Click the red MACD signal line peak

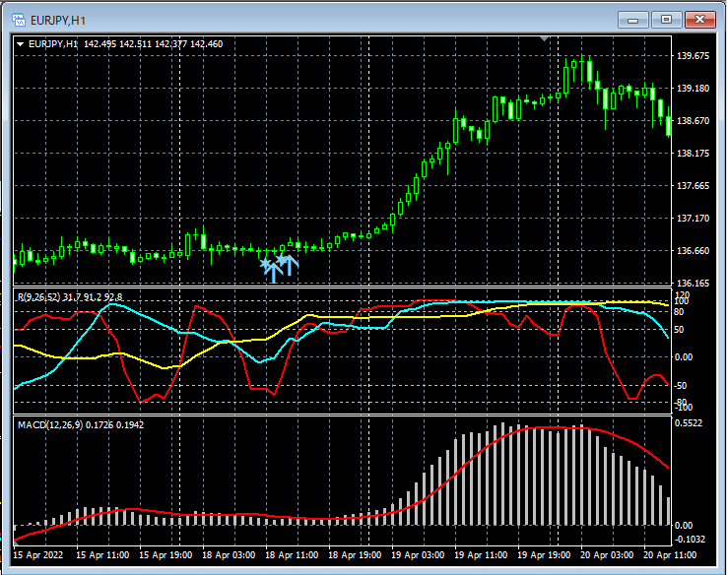(552, 427)
